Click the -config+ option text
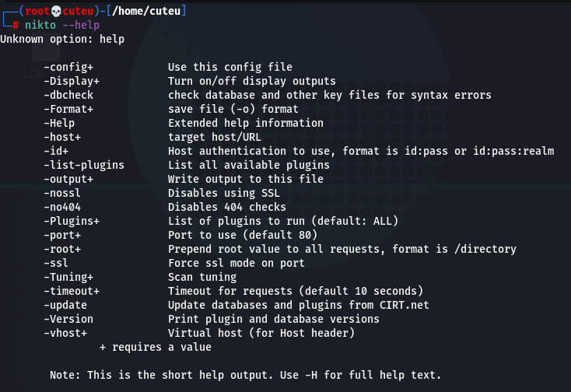 click(68, 68)
